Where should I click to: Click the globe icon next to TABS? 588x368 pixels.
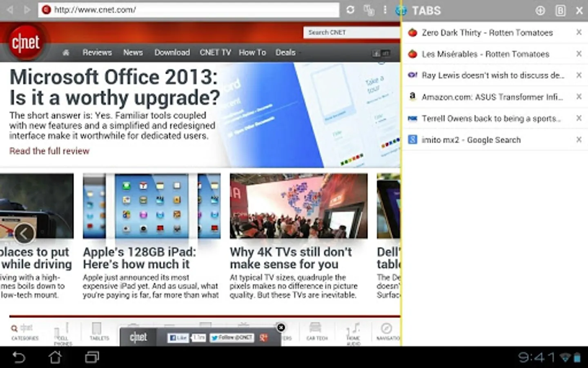pos(401,11)
